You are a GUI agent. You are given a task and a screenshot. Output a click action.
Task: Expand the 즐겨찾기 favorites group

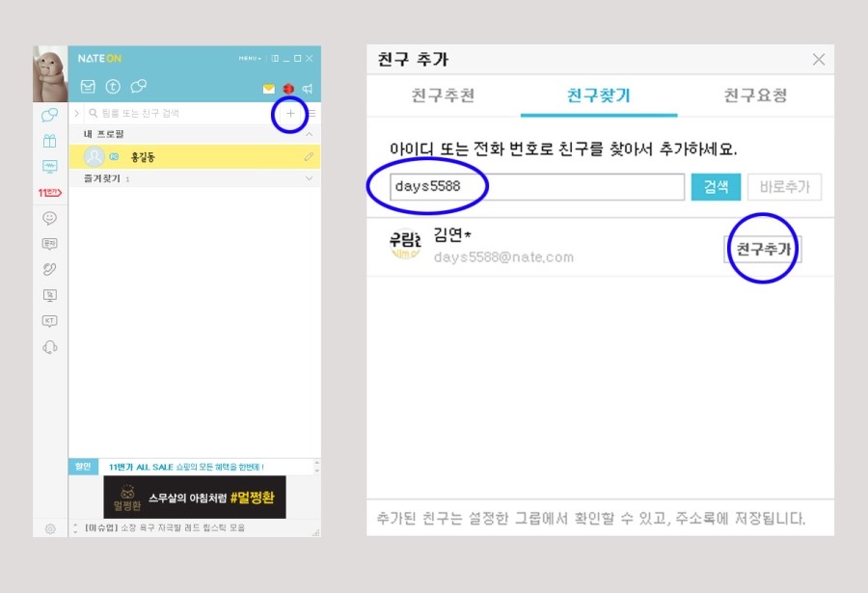(309, 178)
